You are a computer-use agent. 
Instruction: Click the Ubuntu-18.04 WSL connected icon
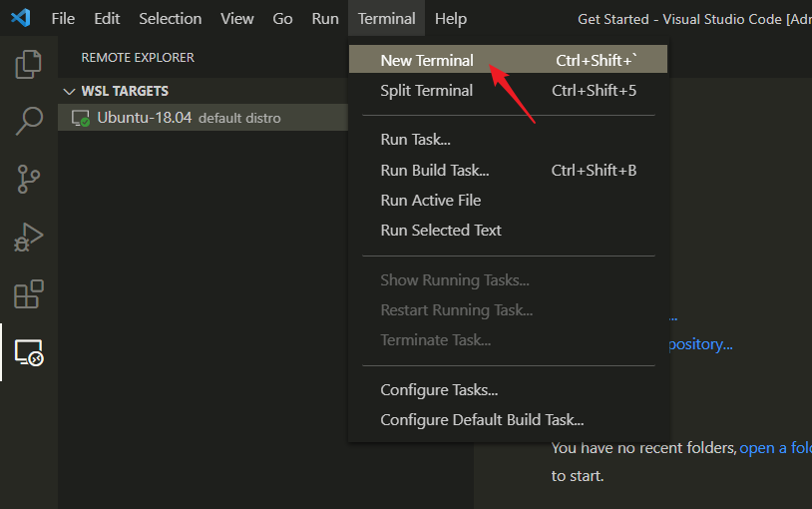pos(80,118)
